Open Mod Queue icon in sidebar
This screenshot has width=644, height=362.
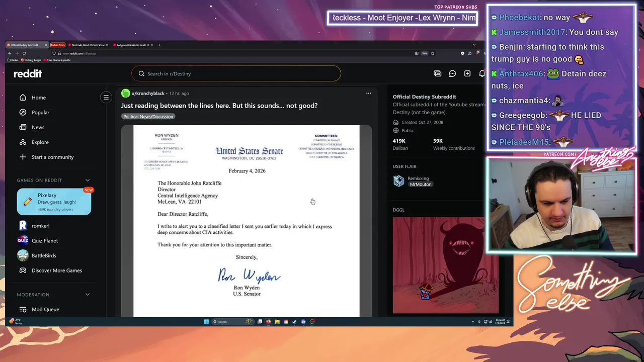[23, 310]
